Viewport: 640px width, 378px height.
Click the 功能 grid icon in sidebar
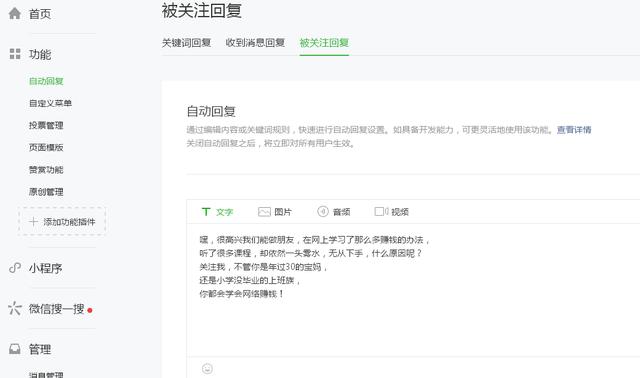tap(15, 54)
